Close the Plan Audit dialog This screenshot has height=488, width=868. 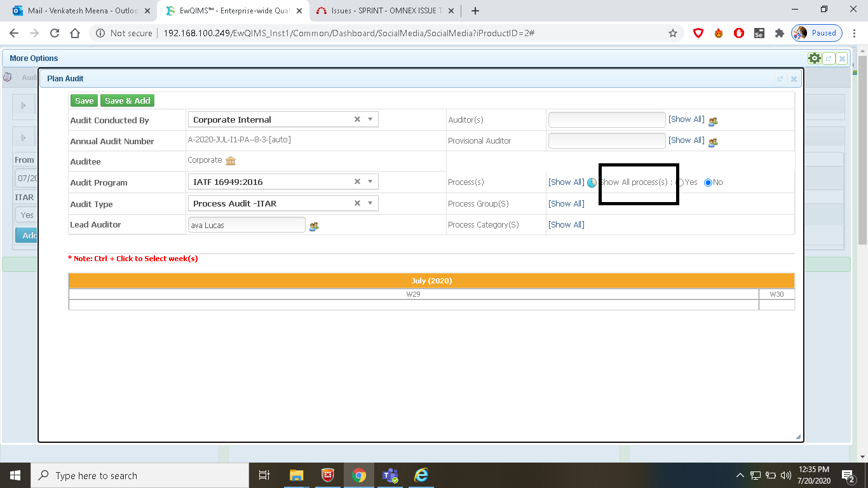click(794, 79)
